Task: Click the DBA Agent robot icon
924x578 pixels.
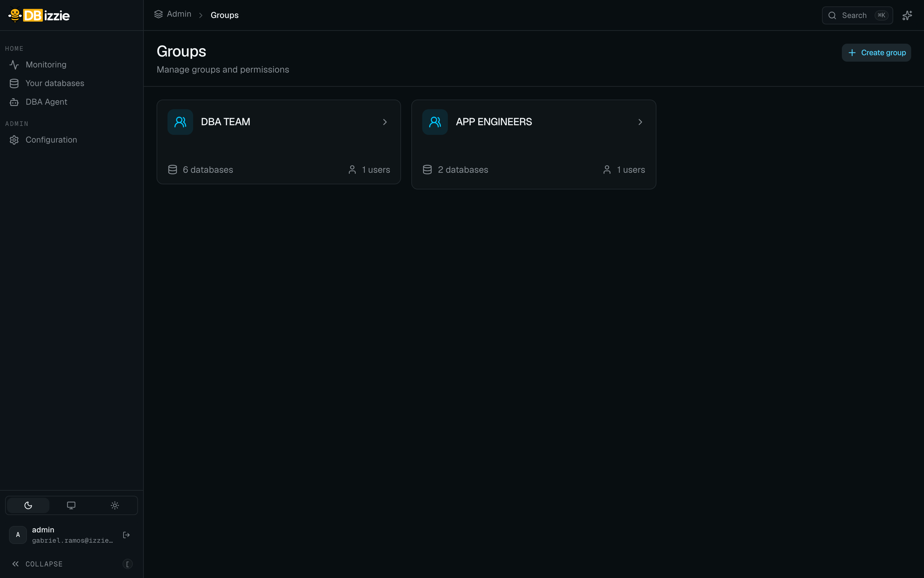Action: [14, 102]
